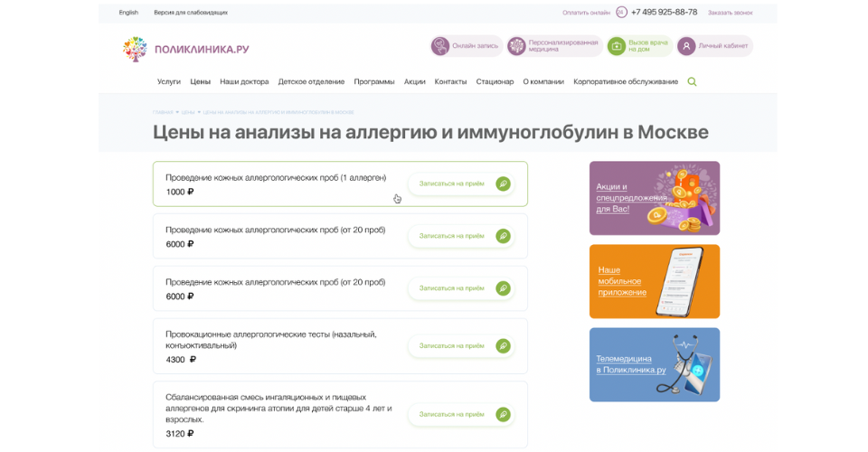Open Личный кабинет user icon
The width and height of the screenshot is (868, 452).
tap(686, 46)
